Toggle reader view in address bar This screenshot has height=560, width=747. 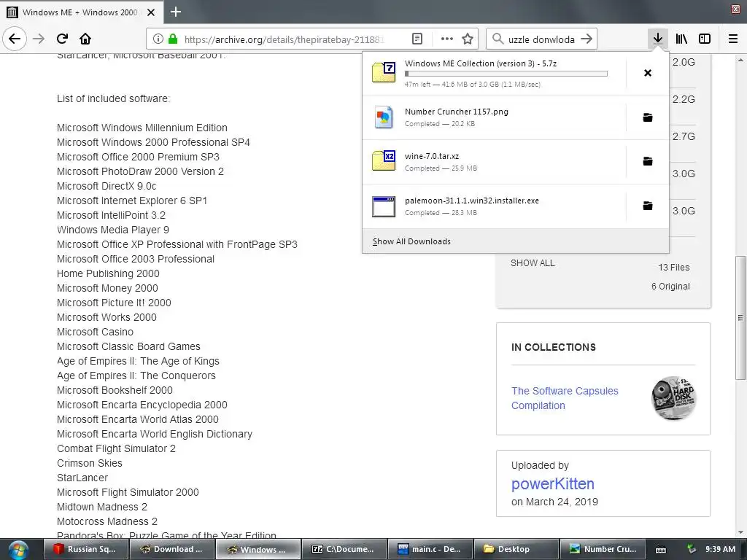[417, 39]
